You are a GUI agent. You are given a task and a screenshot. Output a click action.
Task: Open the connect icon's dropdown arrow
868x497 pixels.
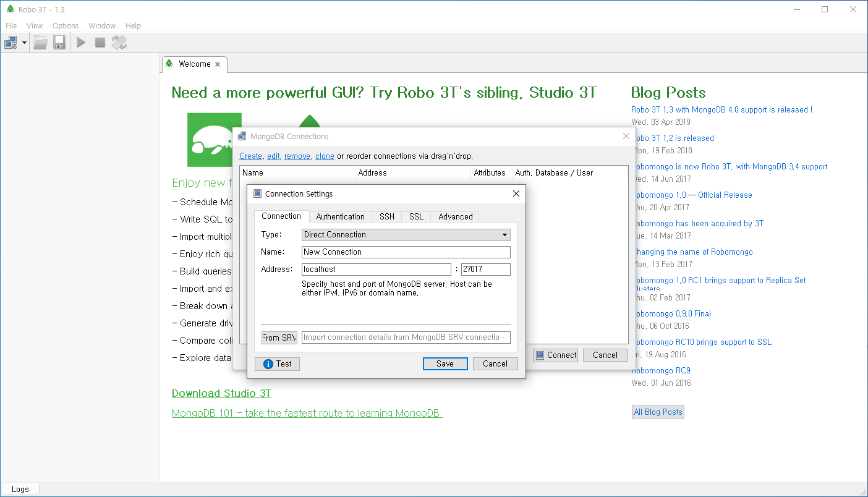point(24,43)
